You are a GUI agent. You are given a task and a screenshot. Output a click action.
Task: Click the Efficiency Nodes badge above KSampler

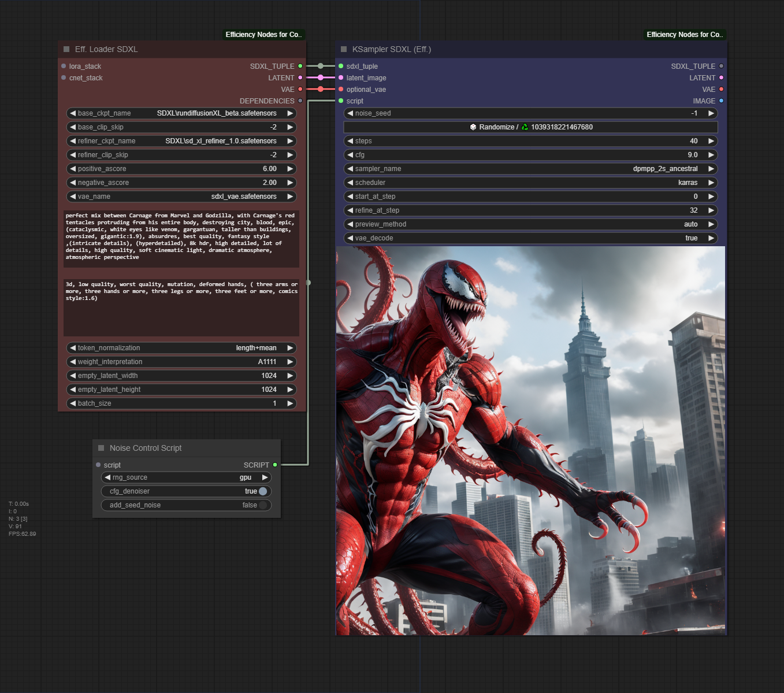(685, 35)
